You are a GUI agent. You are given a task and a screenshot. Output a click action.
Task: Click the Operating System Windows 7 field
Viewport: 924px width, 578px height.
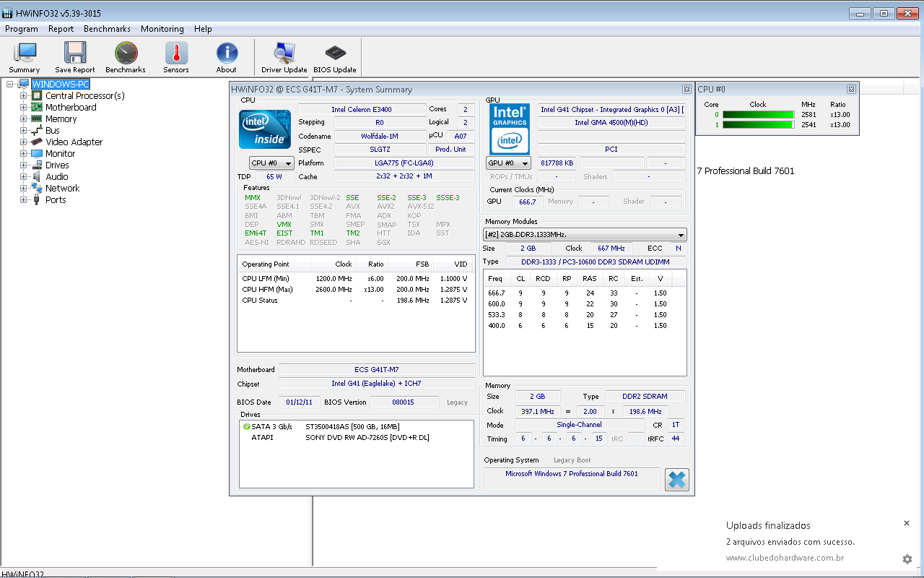572,478
